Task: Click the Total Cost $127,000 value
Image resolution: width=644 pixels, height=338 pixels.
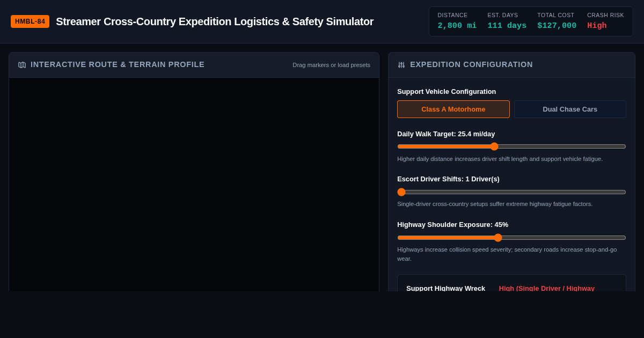Action: [557, 26]
